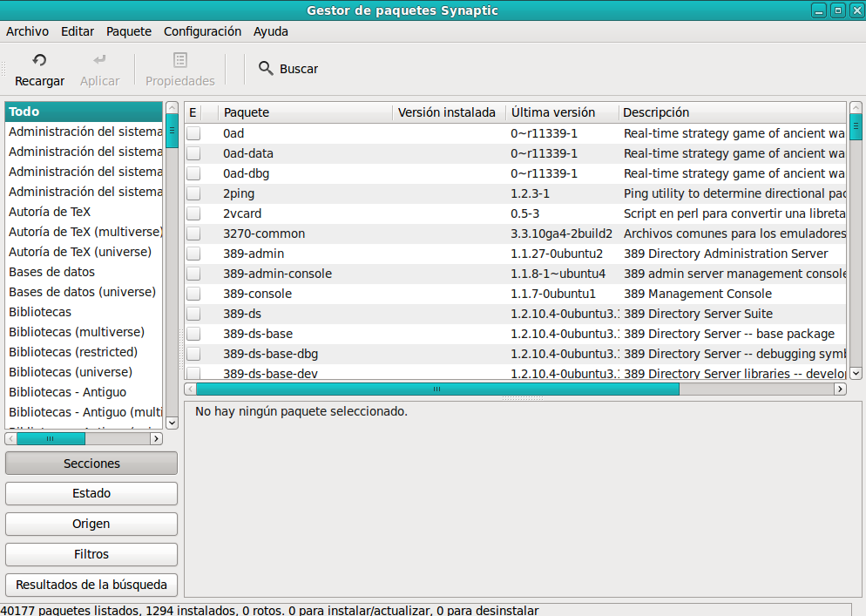Click the package list horizontal scrollbar thumb
Image resolution: width=866 pixels, height=616 pixels.
[x=437, y=389]
